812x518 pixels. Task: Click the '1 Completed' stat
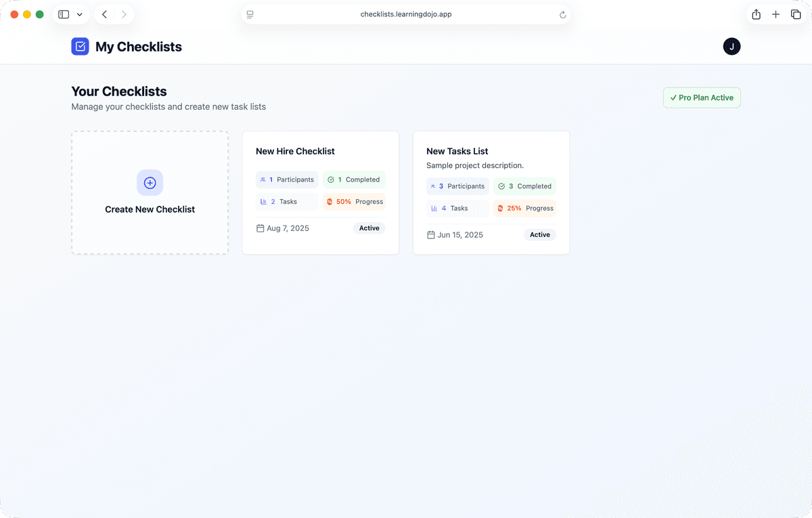tap(354, 179)
